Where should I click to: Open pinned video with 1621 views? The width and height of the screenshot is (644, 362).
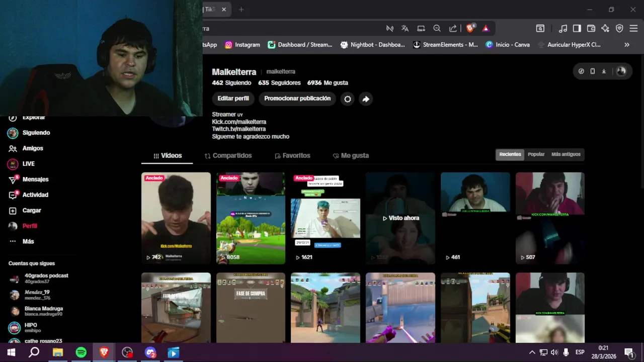(326, 218)
